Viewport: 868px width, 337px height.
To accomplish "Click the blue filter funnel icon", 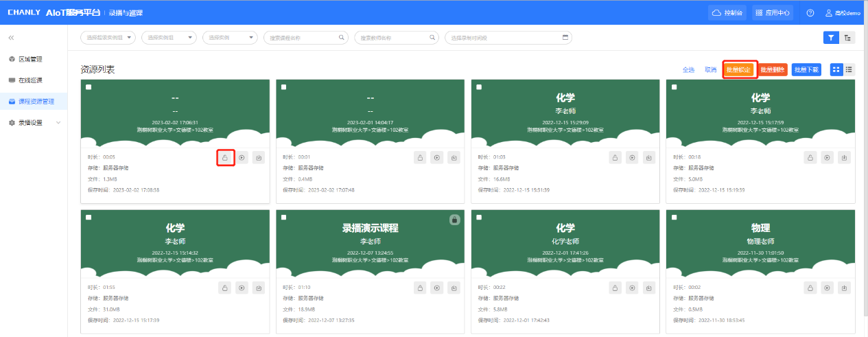I will click(830, 38).
